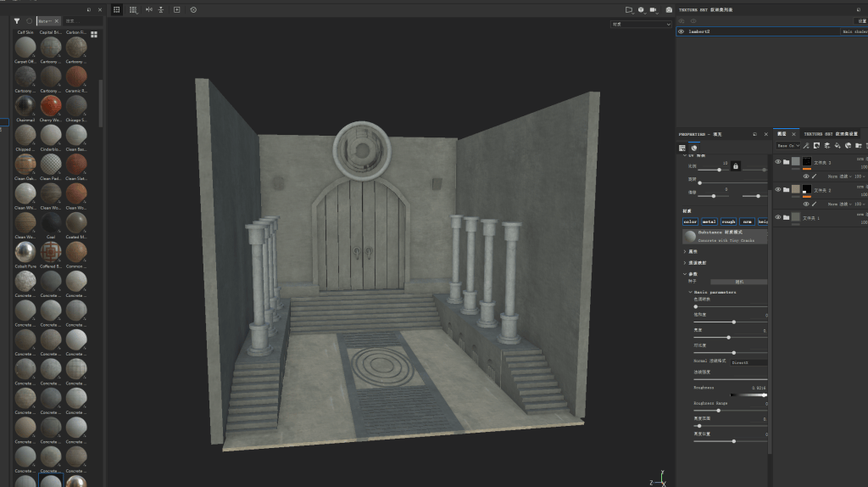Click the add folder icon in layers toolbar
Screen dimensions: 868x487
859,146
